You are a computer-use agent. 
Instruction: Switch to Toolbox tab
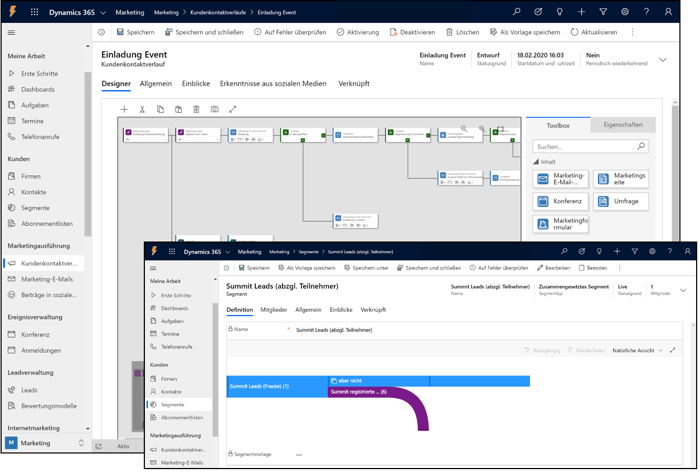pyautogui.click(x=558, y=125)
